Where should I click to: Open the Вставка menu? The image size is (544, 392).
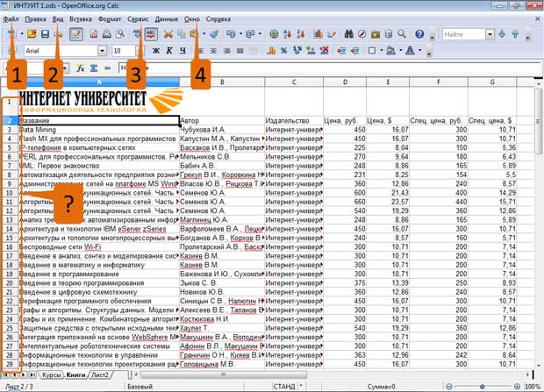[81, 19]
